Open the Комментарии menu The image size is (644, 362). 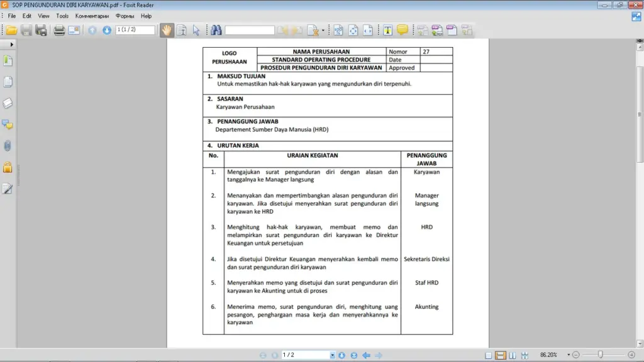pos(92,16)
